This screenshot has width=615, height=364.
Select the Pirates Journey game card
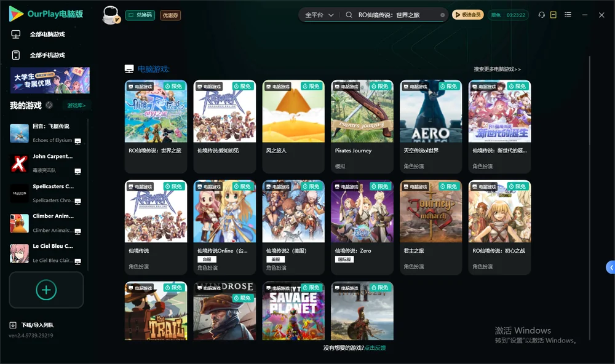pos(362,126)
